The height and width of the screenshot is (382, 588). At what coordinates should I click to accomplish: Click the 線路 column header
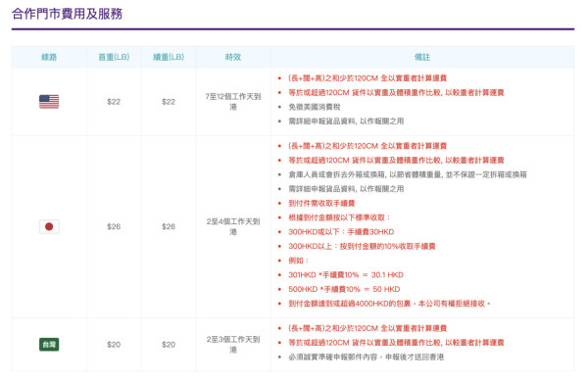[49, 57]
